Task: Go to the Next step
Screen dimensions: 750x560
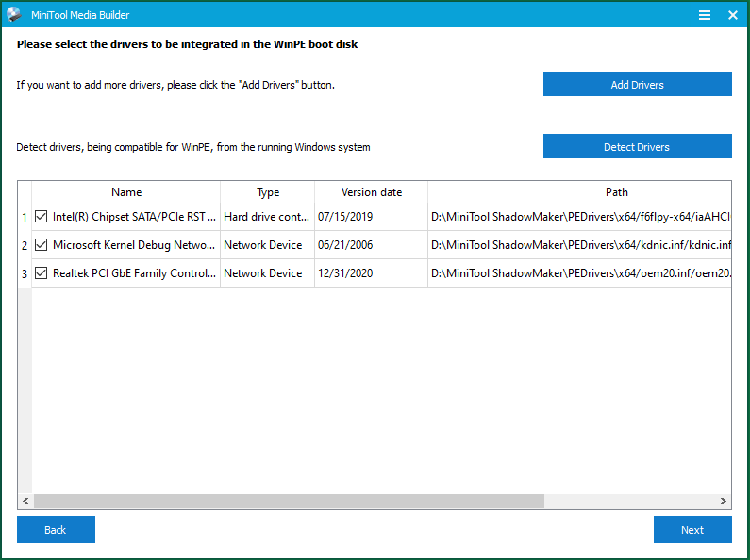Action: [x=692, y=530]
